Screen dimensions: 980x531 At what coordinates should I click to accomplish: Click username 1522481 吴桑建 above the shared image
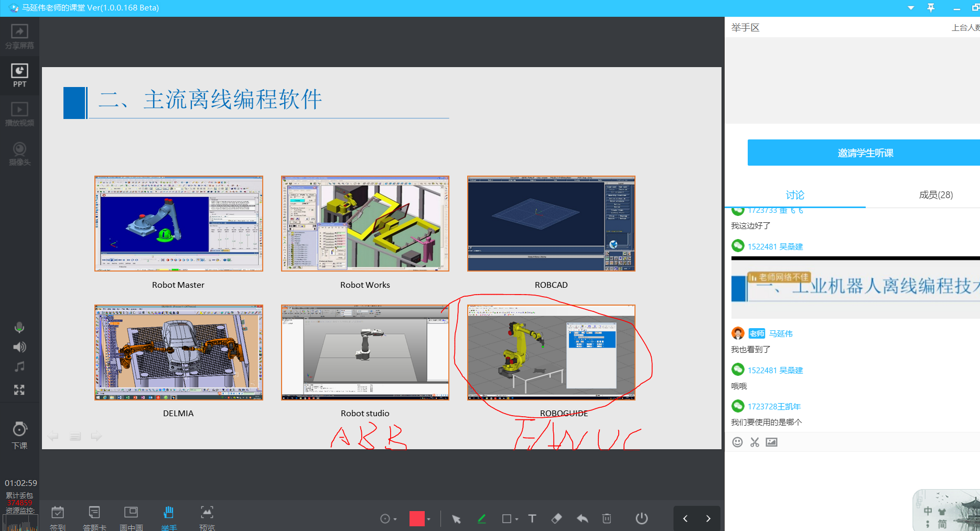tap(775, 246)
